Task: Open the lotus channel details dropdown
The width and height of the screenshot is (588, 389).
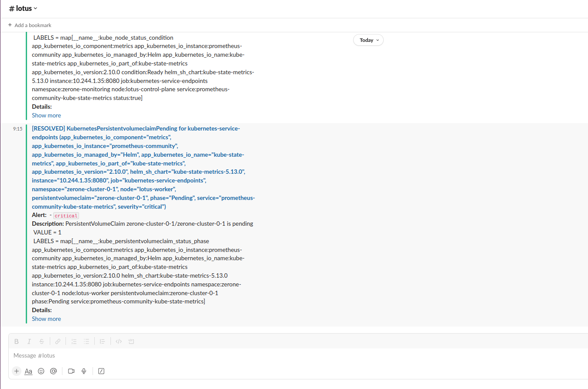Action: (x=23, y=8)
